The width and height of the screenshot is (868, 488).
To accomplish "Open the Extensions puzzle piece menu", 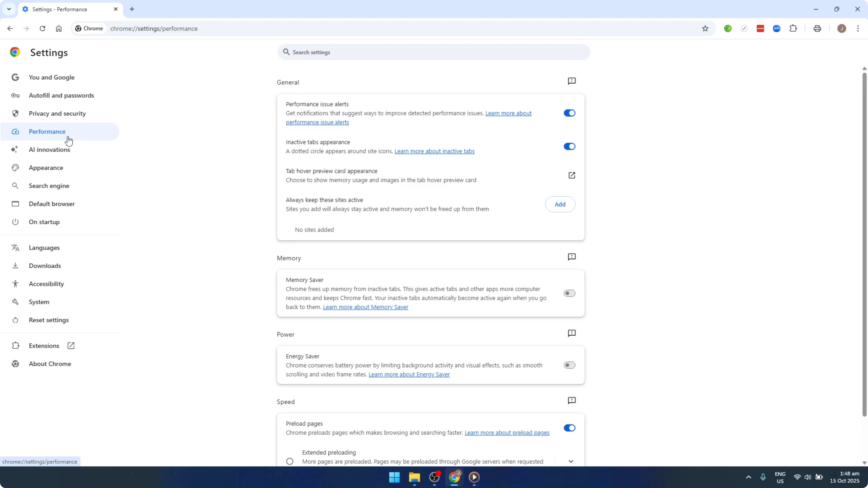I will click(793, 29).
